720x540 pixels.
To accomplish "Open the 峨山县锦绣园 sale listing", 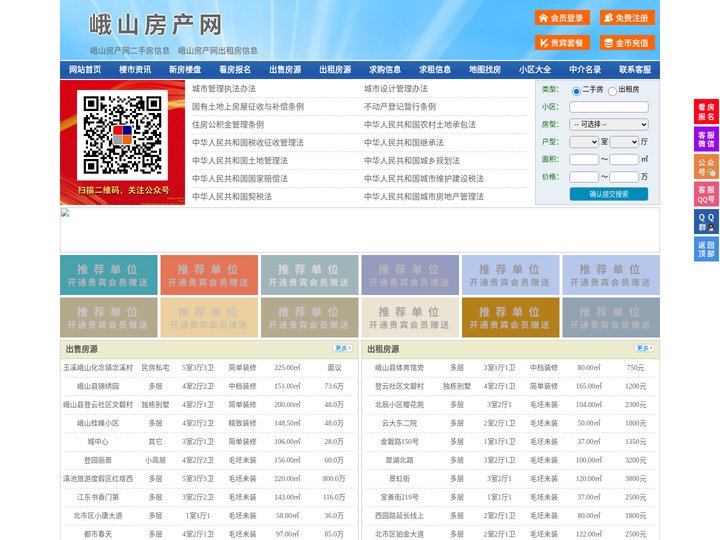I will tap(98, 386).
